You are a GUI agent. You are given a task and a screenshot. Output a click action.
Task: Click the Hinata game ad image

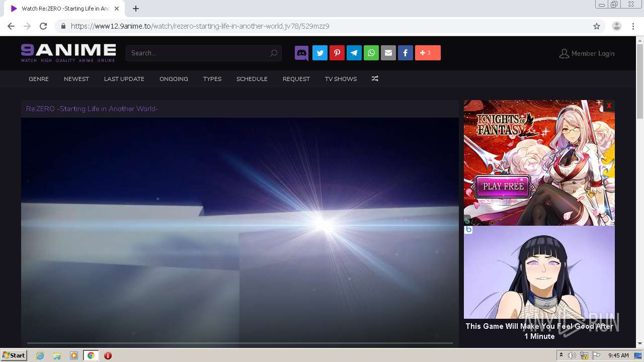pos(539,272)
